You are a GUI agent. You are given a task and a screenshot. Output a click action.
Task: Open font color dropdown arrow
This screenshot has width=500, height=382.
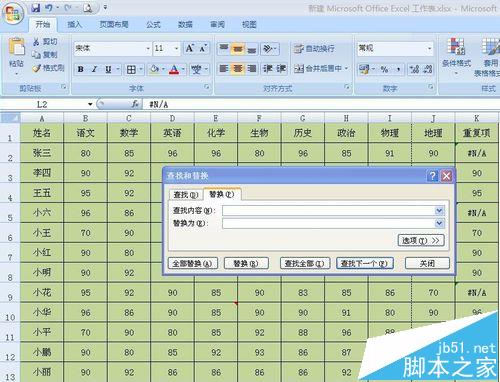pyautogui.click(x=183, y=69)
